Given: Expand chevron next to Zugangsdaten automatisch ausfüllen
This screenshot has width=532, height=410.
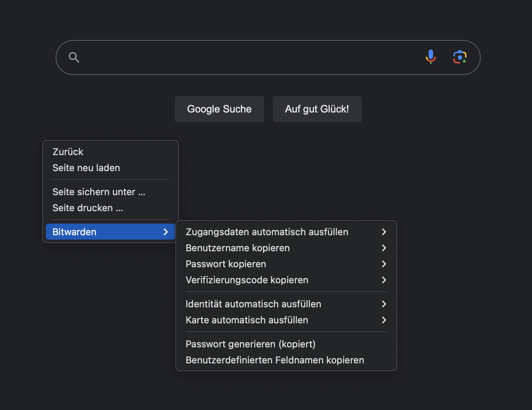Looking at the screenshot, I should click(x=384, y=232).
